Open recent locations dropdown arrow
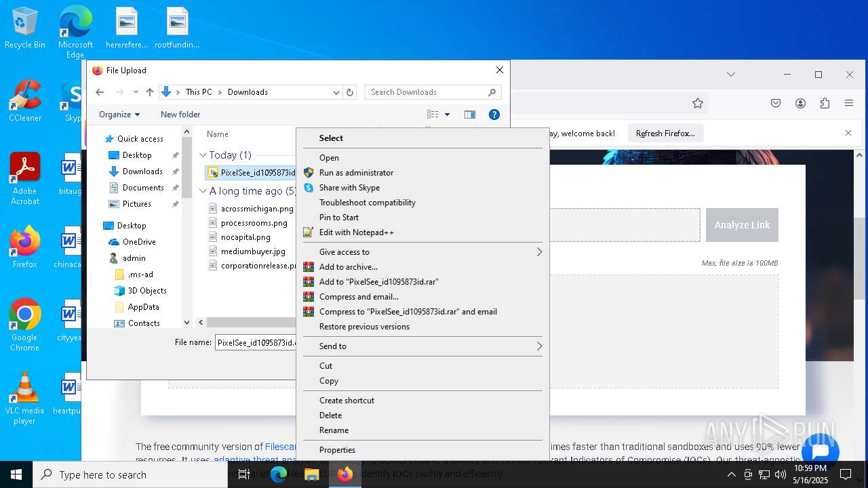This screenshot has width=868, height=488. [136, 92]
